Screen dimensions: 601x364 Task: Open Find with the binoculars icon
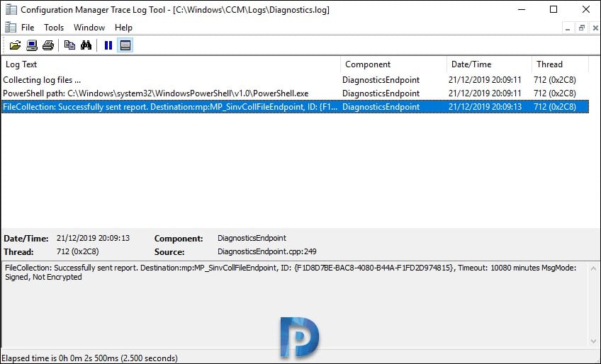point(86,45)
